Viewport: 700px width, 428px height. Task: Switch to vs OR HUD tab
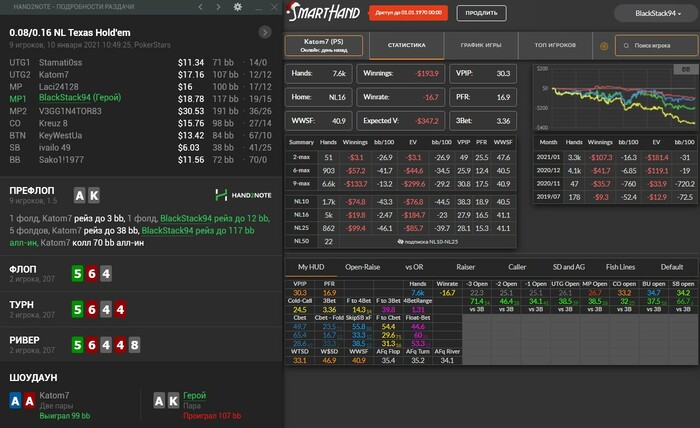(x=414, y=267)
